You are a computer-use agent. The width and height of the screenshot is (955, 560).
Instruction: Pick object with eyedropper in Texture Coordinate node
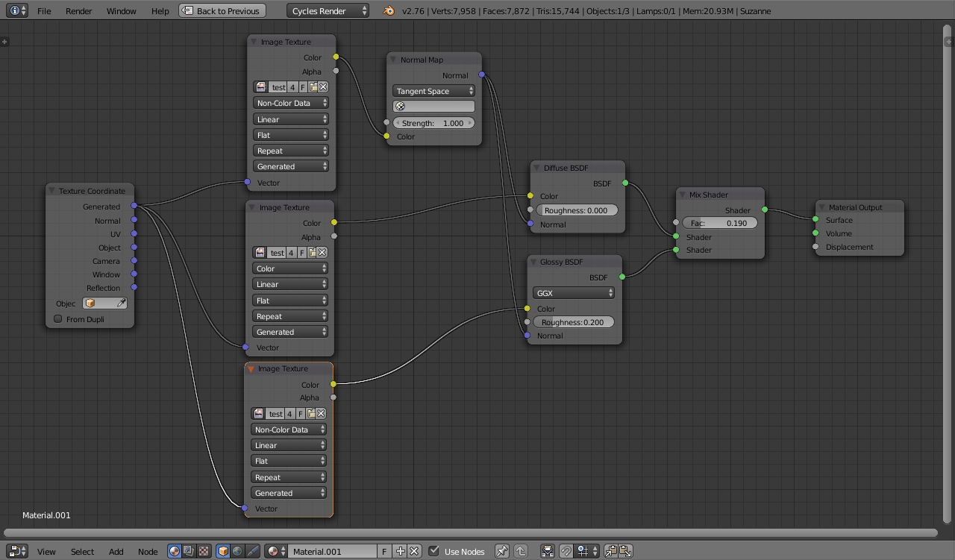pos(121,303)
